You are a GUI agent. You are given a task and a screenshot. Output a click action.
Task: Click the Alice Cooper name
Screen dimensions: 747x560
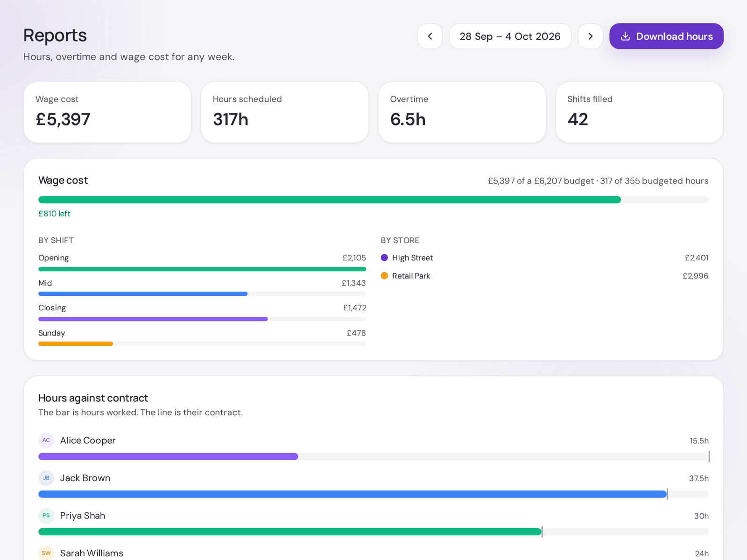[x=88, y=441]
